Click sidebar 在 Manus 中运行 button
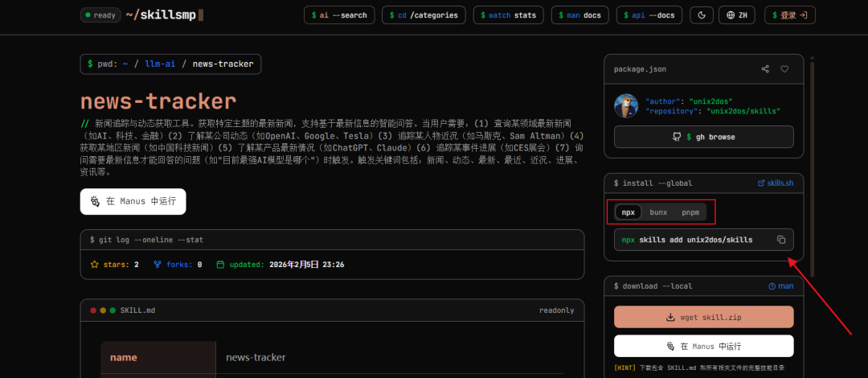Viewport: 868px width, 378px height. [703, 346]
